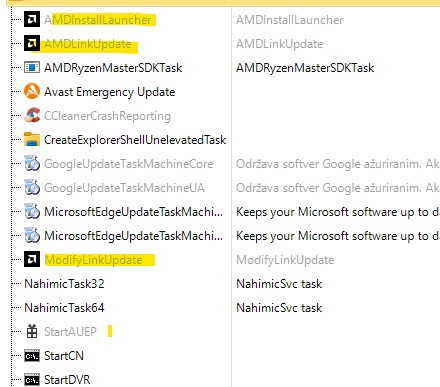Screen dimensions: 440x387
Task: Click the CCleaner icon beside CCleanerCrashReporting
Action: coord(32,116)
